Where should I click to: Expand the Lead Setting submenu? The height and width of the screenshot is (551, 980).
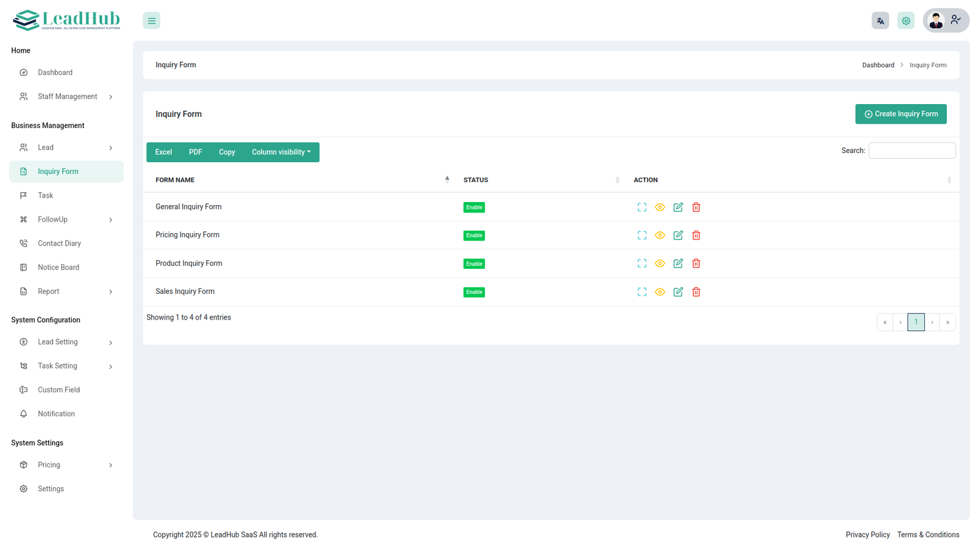coord(67,342)
